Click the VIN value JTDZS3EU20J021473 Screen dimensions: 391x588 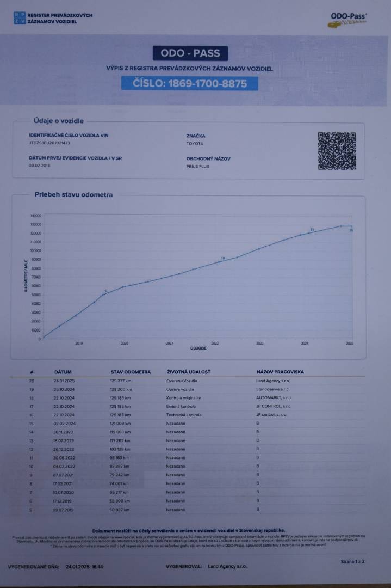click(49, 143)
